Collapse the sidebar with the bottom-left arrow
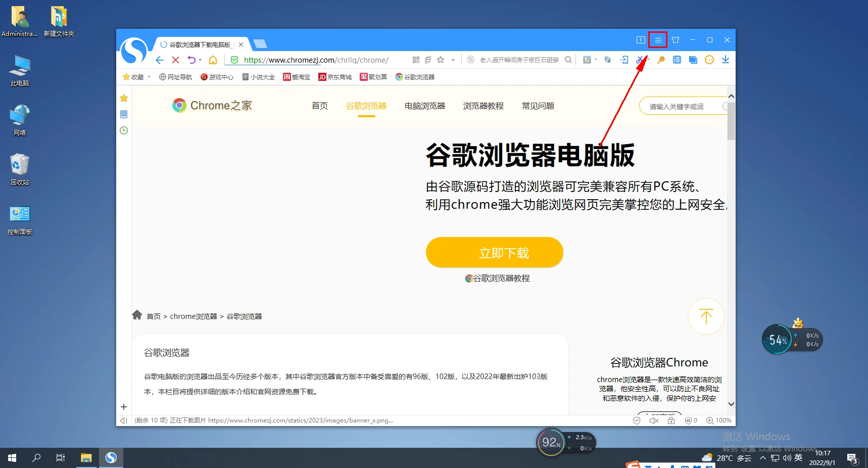Image resolution: width=868 pixels, height=468 pixels. pyautogui.click(x=123, y=420)
